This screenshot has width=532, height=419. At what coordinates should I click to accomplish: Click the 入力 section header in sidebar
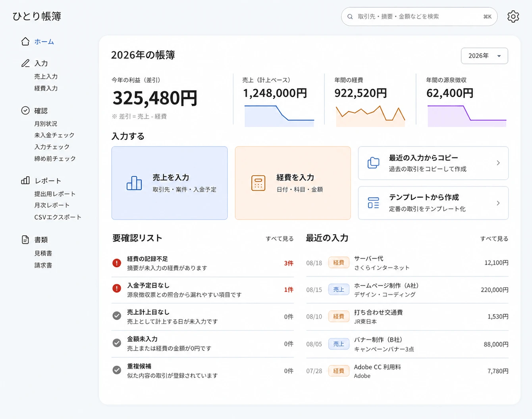tap(41, 63)
